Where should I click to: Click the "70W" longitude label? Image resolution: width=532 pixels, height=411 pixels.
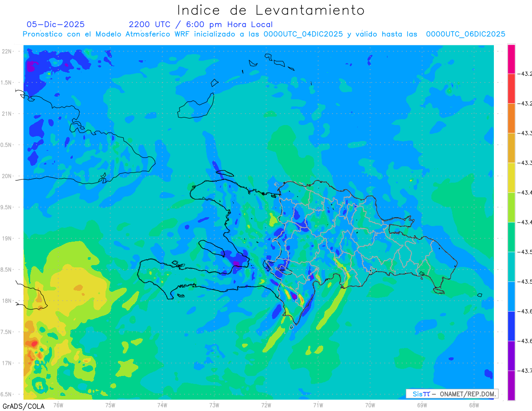pos(370,405)
